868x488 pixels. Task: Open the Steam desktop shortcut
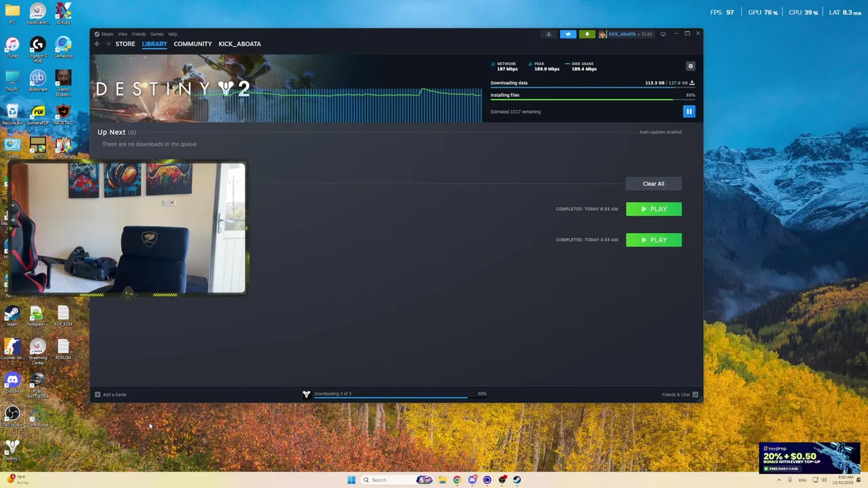pyautogui.click(x=12, y=316)
